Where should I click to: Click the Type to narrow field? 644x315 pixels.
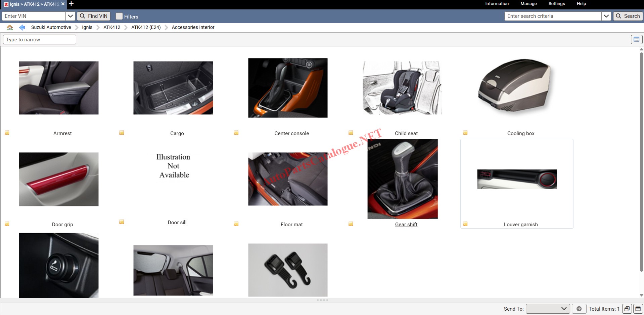40,40
